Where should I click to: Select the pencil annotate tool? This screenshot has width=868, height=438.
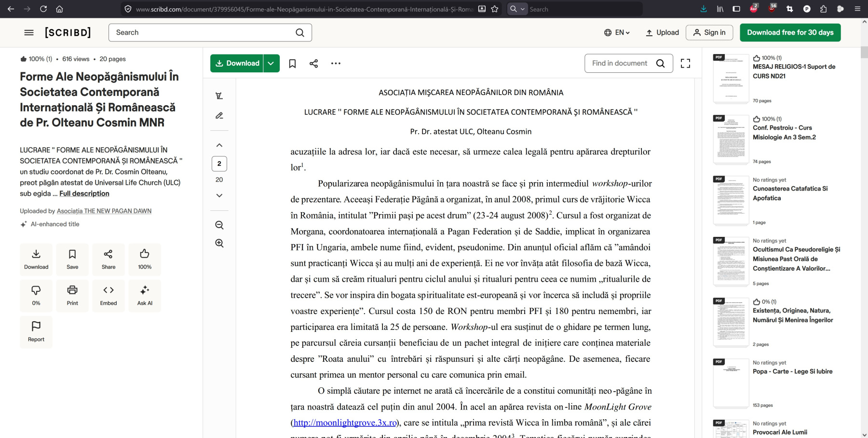tap(219, 116)
